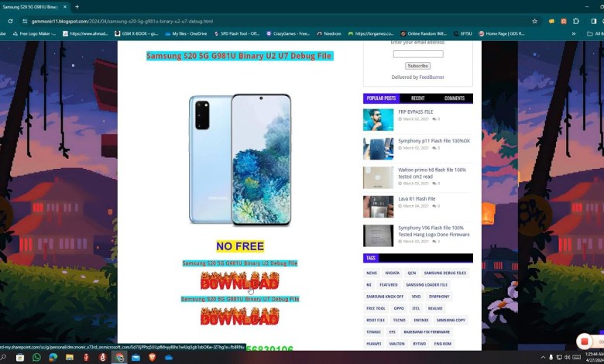The width and height of the screenshot is (604, 364).
Task: Open the Free Logo Maker bookmark
Action: coord(34,33)
